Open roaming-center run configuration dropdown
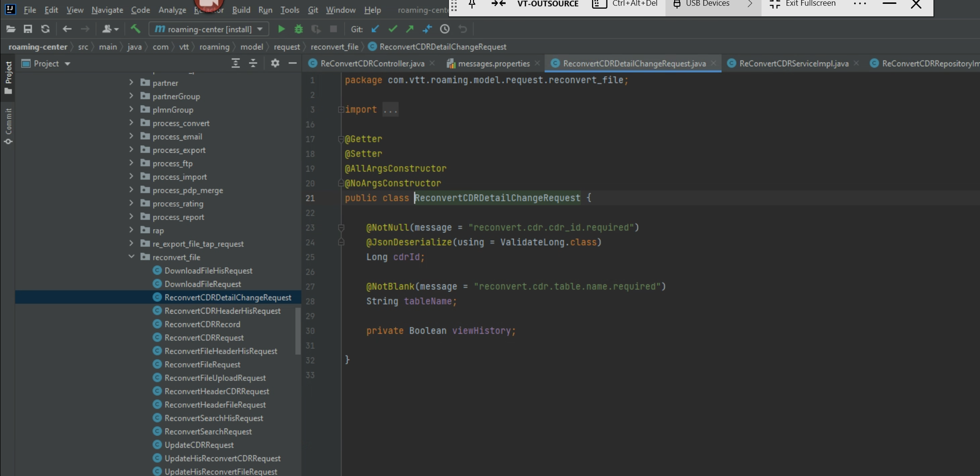Image resolution: width=980 pixels, height=476 pixels. pos(208,29)
